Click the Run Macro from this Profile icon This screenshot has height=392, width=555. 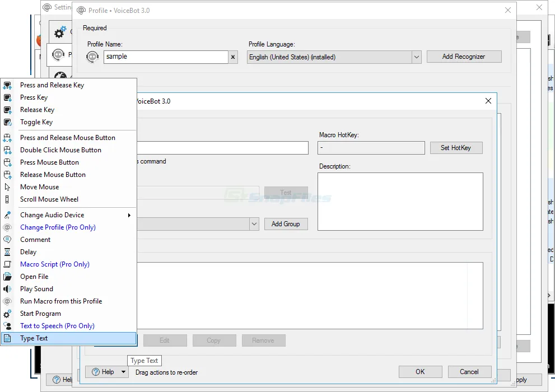(7, 301)
